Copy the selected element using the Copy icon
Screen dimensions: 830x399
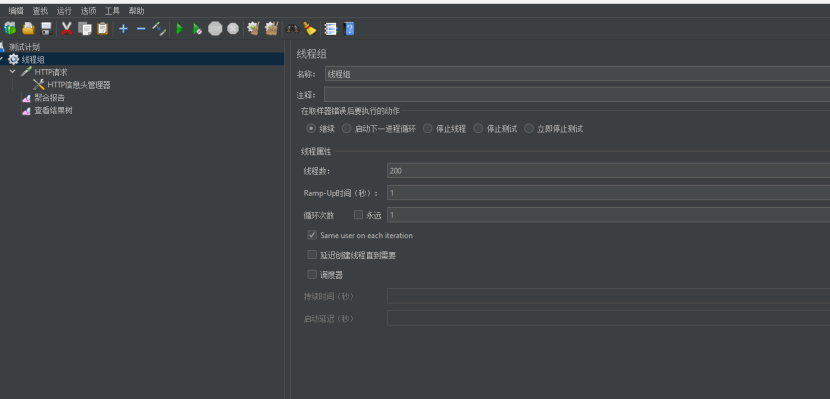coord(85,29)
